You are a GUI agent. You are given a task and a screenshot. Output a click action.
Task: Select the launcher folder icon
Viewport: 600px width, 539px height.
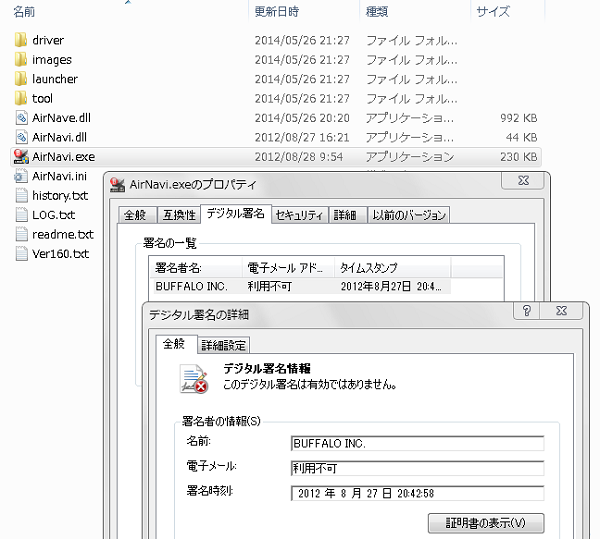tap(21, 79)
